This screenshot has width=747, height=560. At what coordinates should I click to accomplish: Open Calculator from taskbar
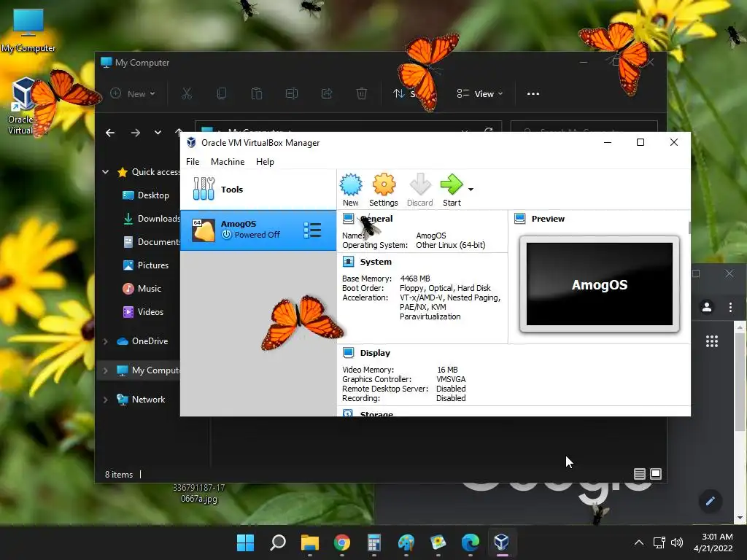coord(374,542)
